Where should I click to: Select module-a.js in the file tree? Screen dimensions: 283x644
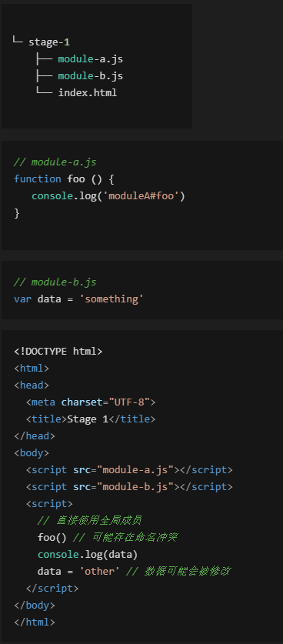click(x=91, y=59)
